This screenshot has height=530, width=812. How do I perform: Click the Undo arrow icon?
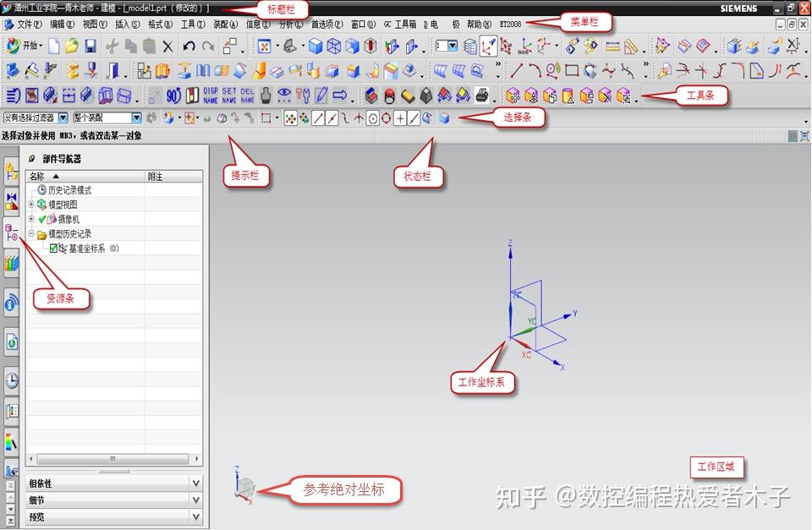click(189, 46)
